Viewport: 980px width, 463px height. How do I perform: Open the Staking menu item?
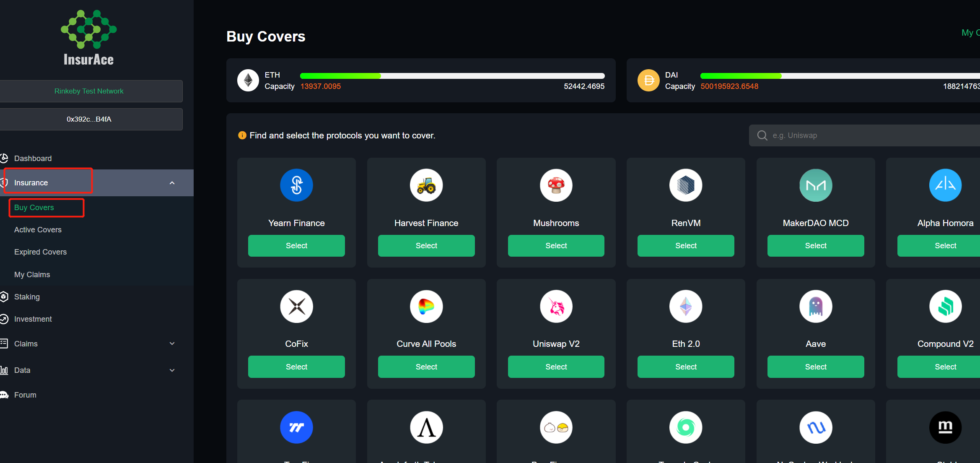point(27,297)
